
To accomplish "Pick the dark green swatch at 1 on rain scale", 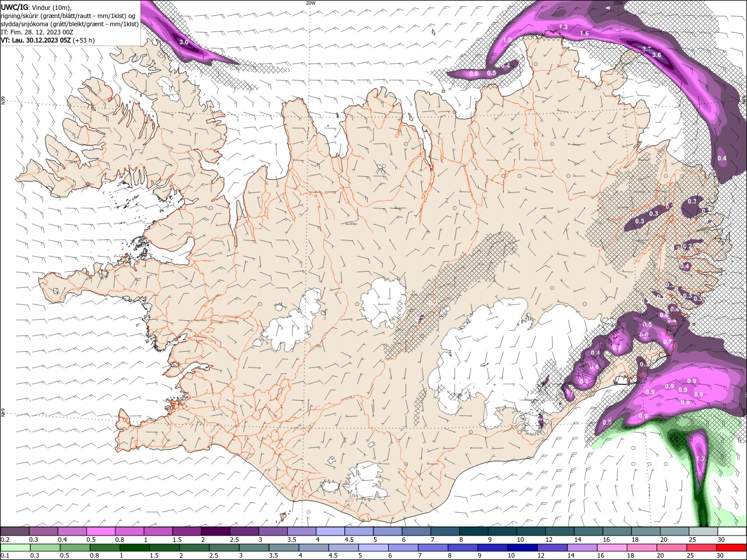I will click(x=135, y=548).
